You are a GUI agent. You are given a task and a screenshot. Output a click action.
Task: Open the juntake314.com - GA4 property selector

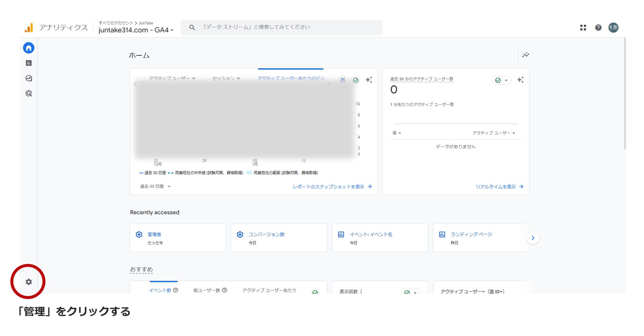click(x=135, y=30)
